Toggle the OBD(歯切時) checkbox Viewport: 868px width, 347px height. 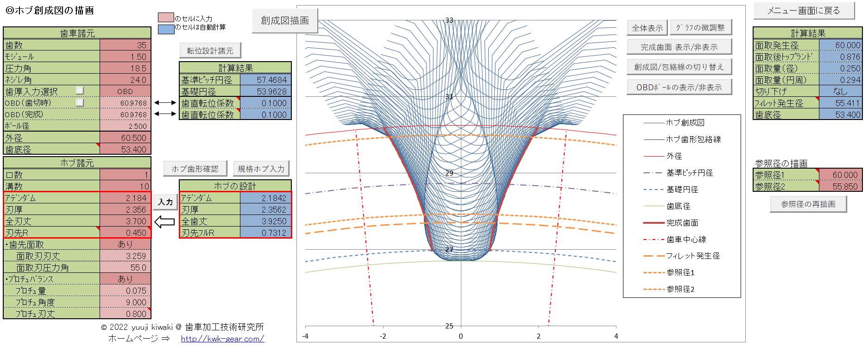coord(80,102)
